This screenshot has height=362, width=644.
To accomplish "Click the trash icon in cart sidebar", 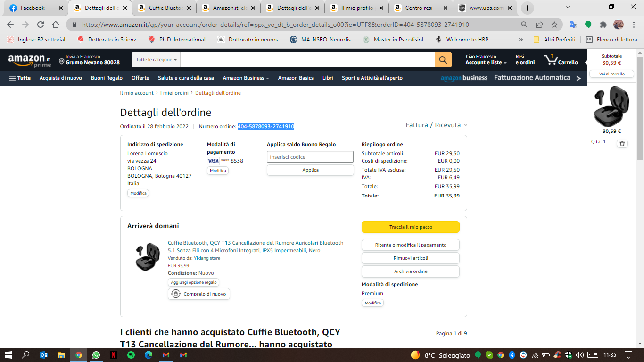I will (622, 144).
